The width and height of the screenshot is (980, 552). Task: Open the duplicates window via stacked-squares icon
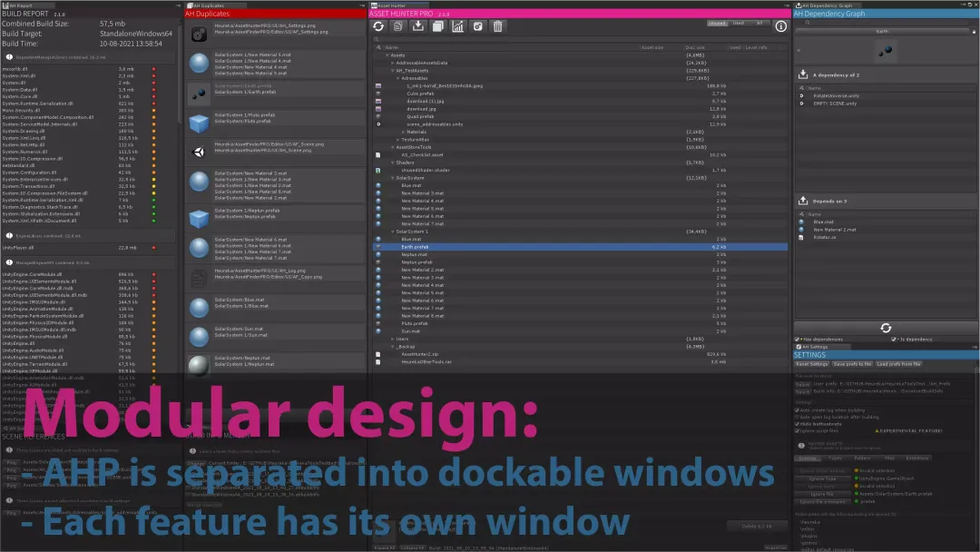pyautogui.click(x=438, y=26)
